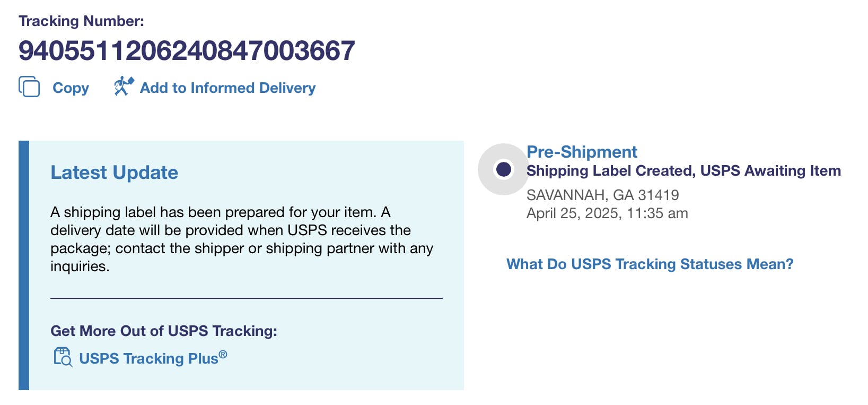
Task: Click the "Pre-Shipment" status heading
Action: 582,152
